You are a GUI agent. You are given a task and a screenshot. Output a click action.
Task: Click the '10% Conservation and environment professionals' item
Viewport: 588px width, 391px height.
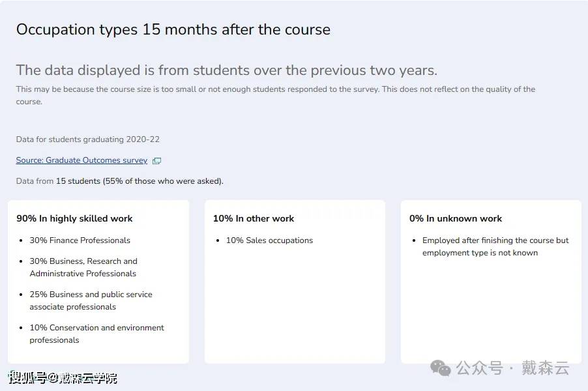(96, 334)
